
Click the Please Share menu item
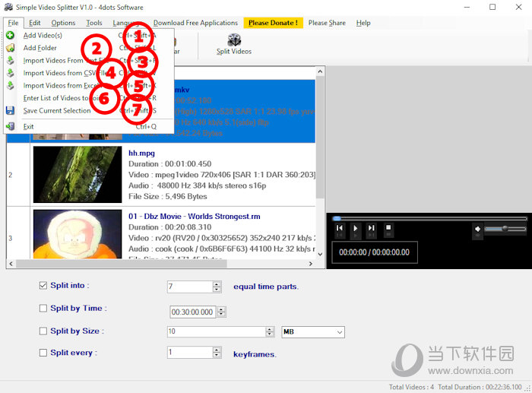(x=327, y=23)
